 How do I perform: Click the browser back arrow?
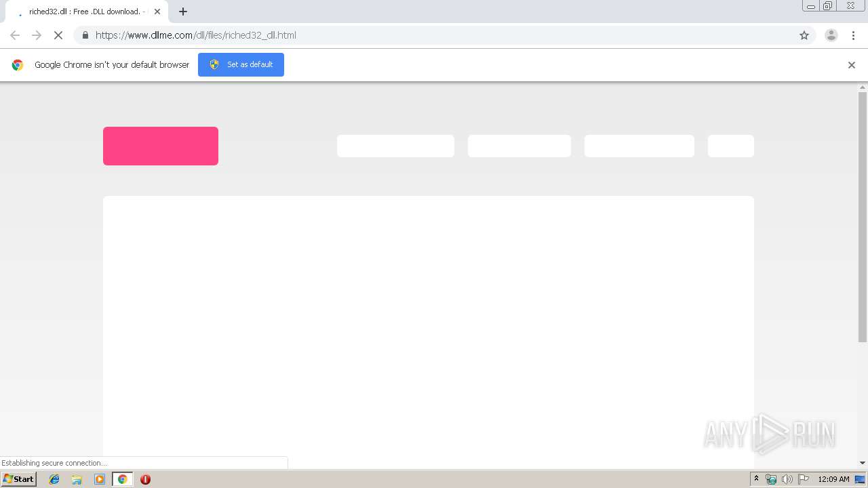pos(15,35)
